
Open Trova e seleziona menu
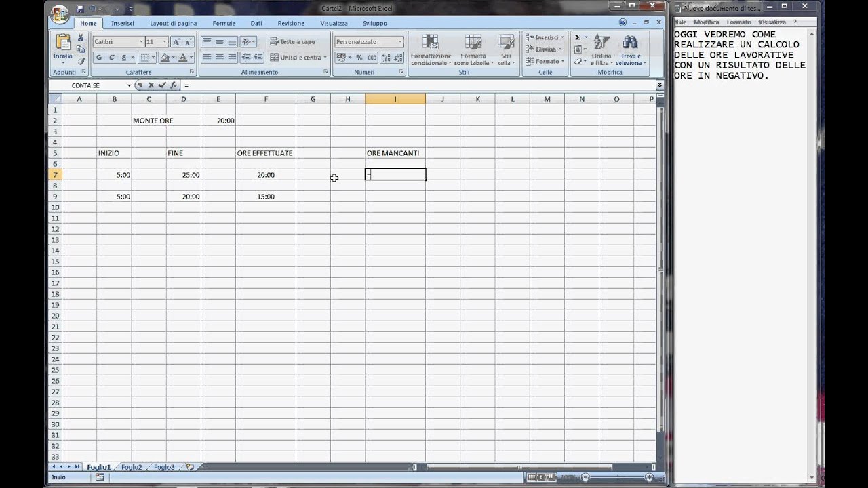(631, 49)
